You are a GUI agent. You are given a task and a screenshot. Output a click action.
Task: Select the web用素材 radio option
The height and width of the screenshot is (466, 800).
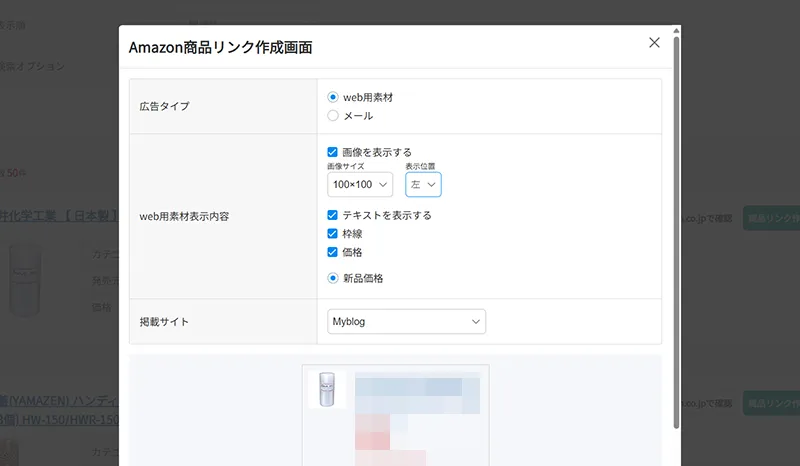point(333,97)
